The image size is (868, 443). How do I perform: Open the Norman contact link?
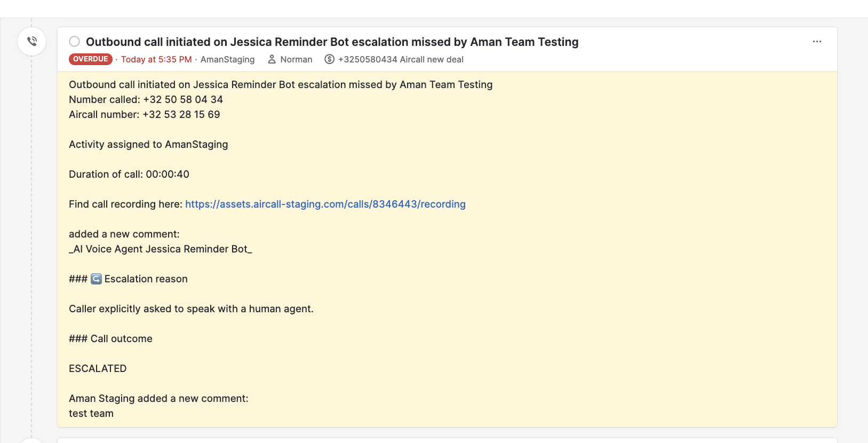296,59
